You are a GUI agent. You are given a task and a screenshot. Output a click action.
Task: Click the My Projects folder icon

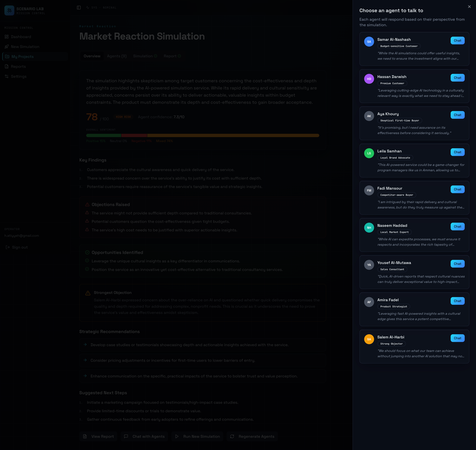point(7,57)
